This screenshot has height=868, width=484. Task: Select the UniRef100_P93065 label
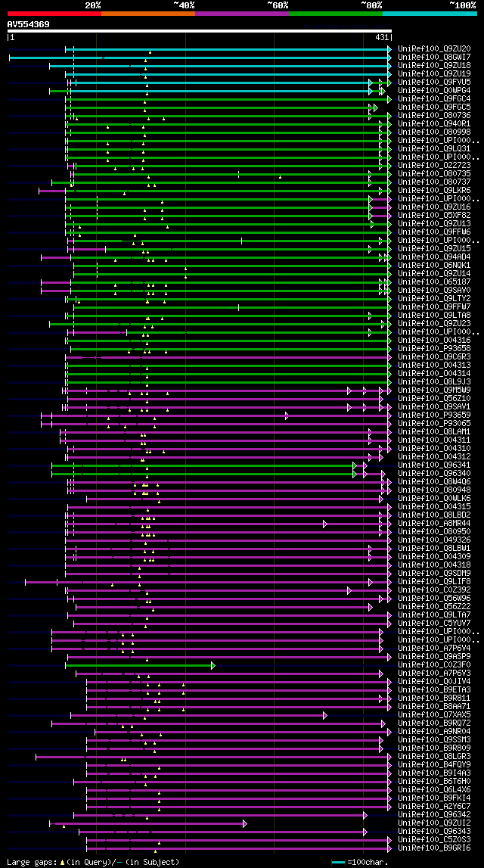click(434, 424)
